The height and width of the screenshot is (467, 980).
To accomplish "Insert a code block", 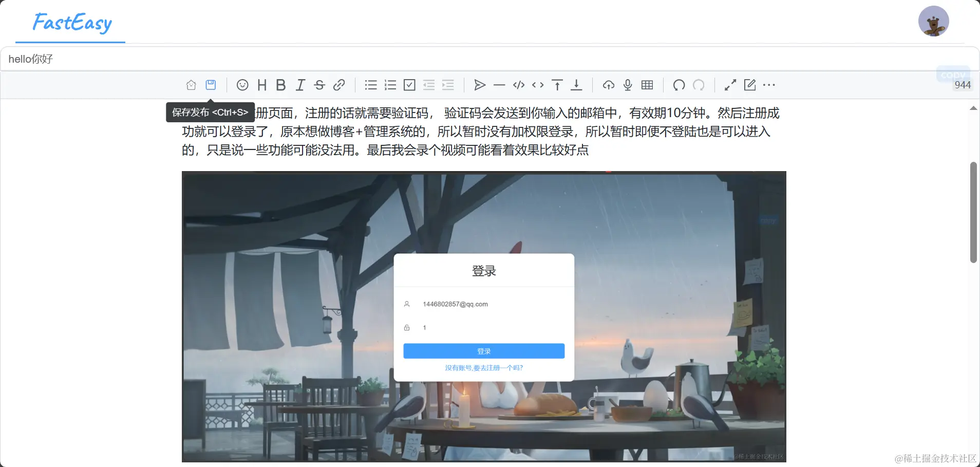I will pos(519,85).
